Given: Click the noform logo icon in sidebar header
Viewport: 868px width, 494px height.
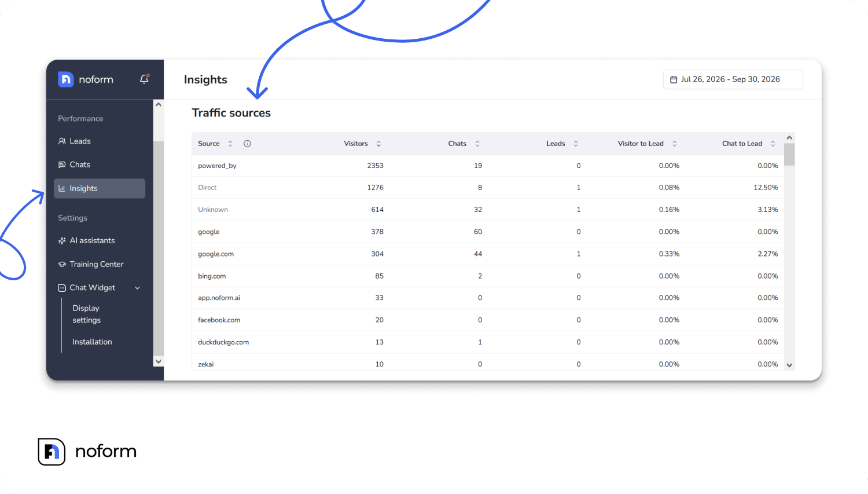Looking at the screenshot, I should tap(66, 79).
